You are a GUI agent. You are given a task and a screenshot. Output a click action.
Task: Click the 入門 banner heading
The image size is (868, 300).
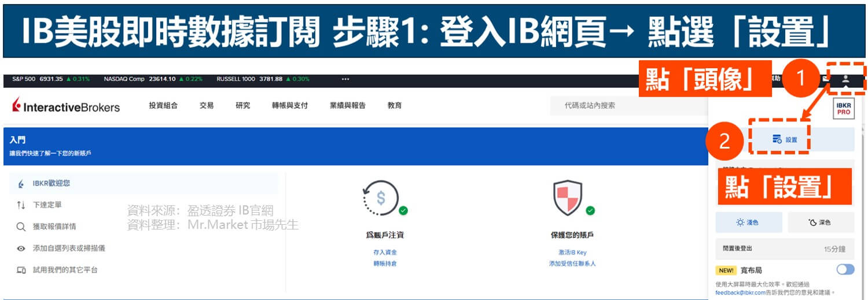17,140
